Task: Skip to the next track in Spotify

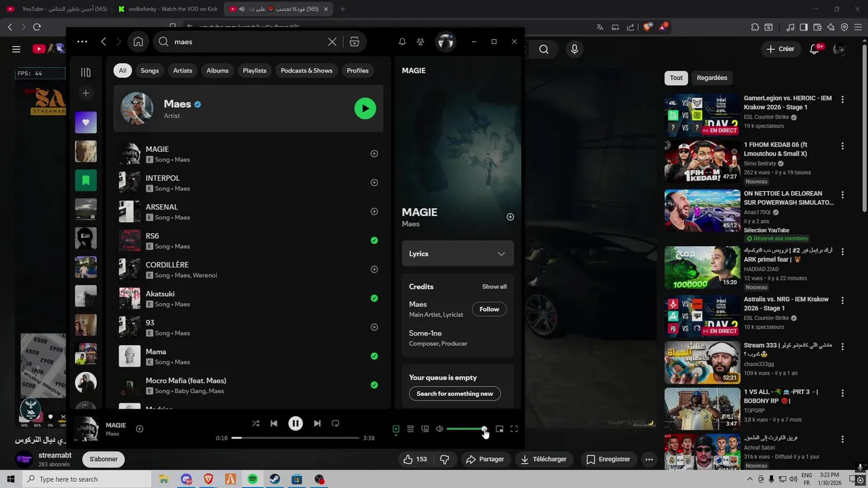Action: point(317,423)
